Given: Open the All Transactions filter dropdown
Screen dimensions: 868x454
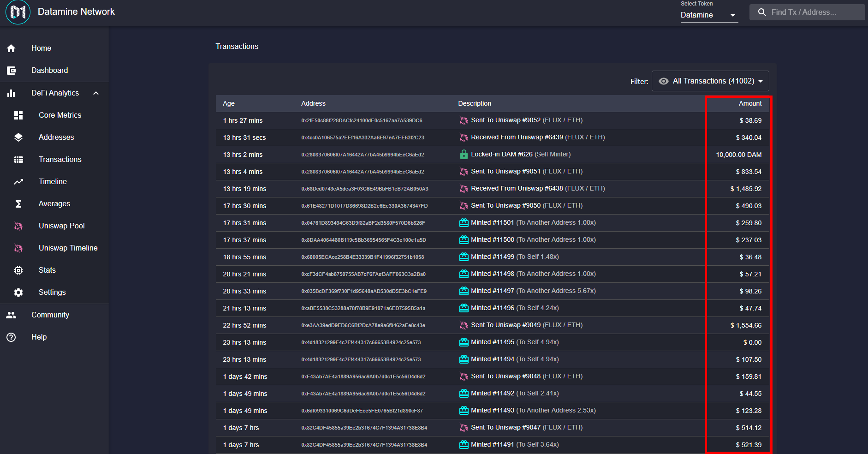Looking at the screenshot, I should (710, 81).
